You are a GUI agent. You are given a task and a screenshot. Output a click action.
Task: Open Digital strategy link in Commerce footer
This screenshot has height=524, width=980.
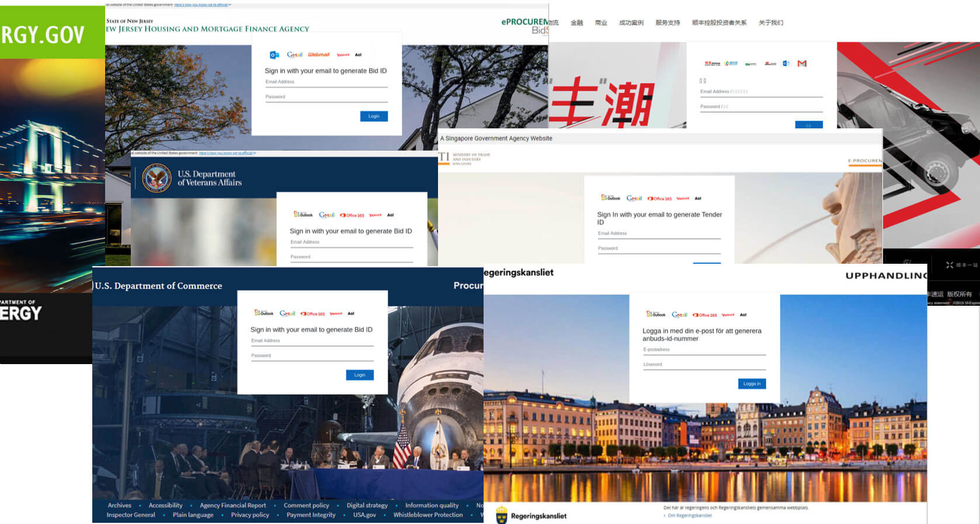[367, 505]
